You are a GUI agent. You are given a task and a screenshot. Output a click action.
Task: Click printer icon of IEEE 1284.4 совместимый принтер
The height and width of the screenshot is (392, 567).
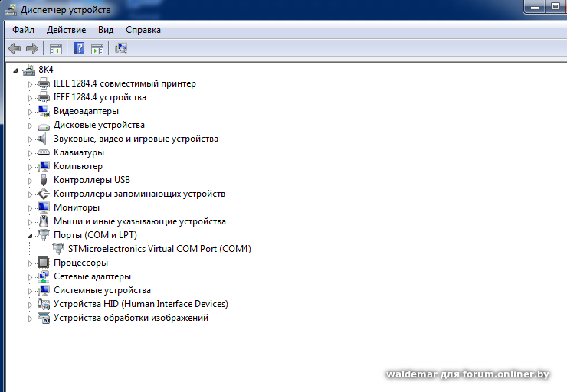click(x=44, y=83)
